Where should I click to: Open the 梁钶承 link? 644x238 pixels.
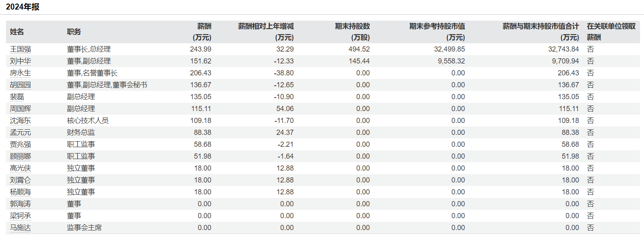click(x=20, y=216)
